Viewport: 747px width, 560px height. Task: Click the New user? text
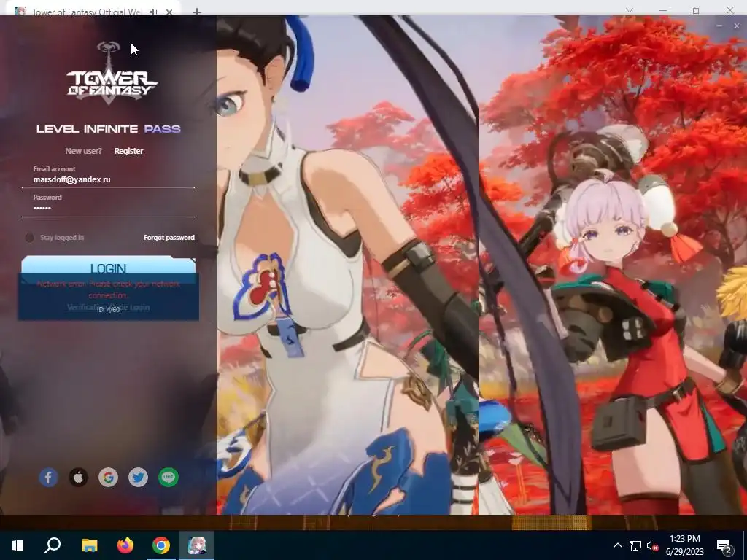tap(83, 151)
